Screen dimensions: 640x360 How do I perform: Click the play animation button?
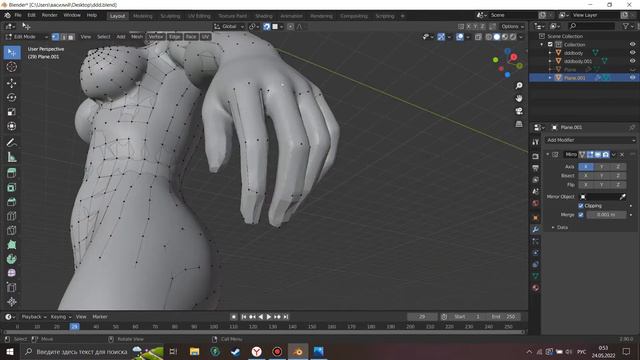point(269,317)
